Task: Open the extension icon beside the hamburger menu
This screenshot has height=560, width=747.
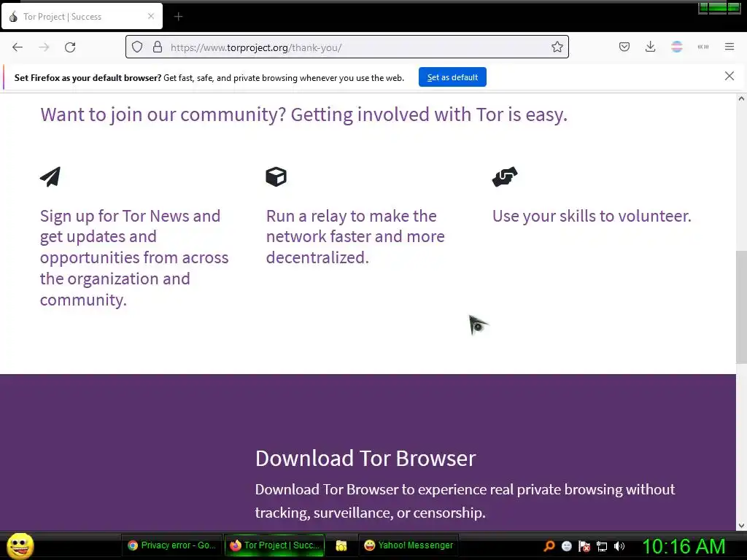Action: pos(703,47)
